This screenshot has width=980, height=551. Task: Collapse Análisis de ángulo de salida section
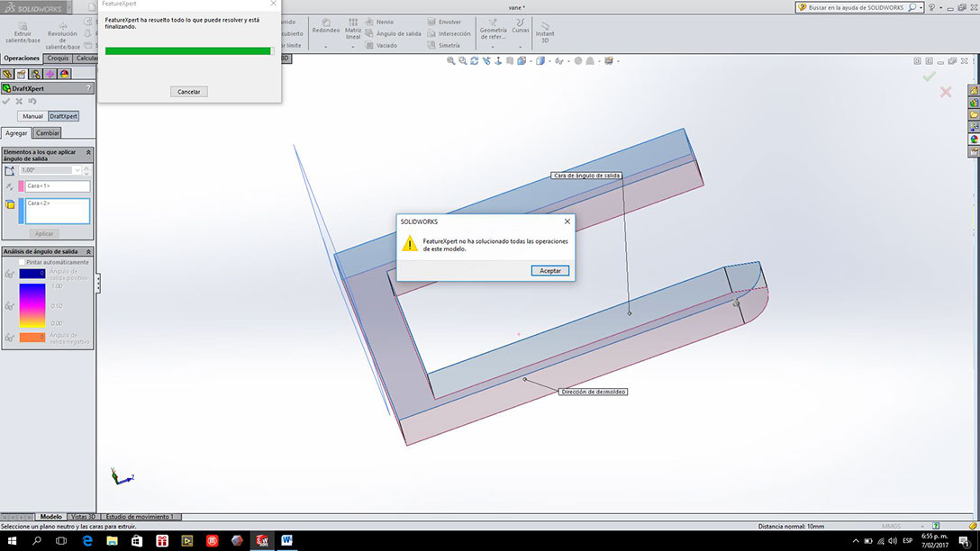[88, 251]
